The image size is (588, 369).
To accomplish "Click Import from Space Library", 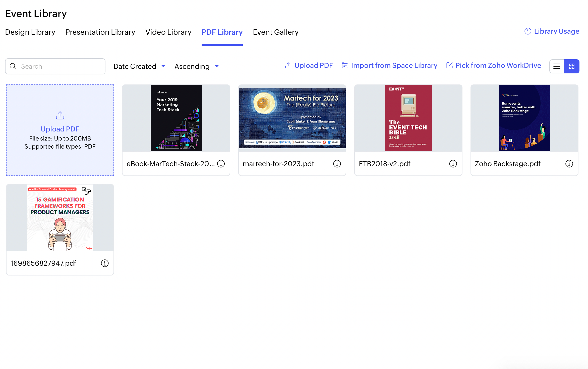I will (x=390, y=66).
